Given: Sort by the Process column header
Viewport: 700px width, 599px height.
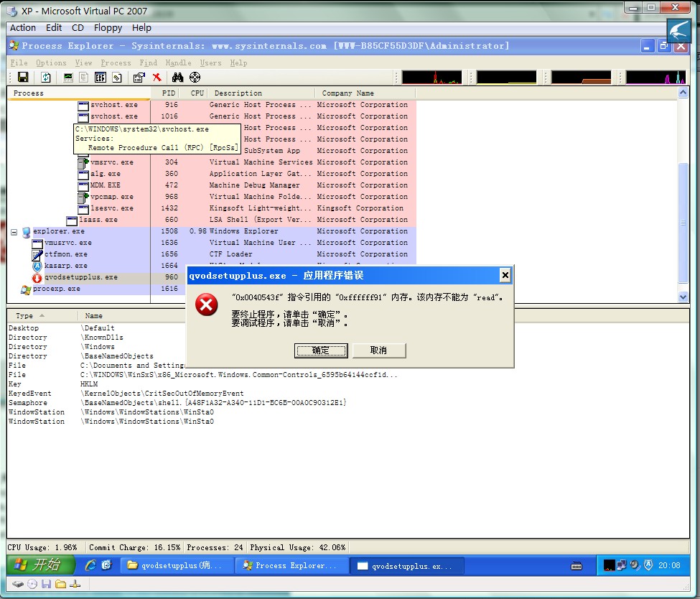Looking at the screenshot, I should [x=78, y=93].
